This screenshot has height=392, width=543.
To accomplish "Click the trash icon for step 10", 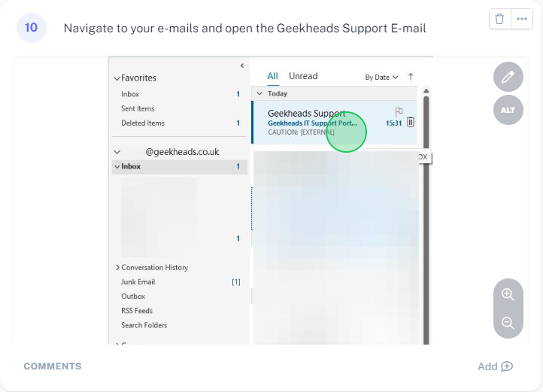I will pos(499,20).
